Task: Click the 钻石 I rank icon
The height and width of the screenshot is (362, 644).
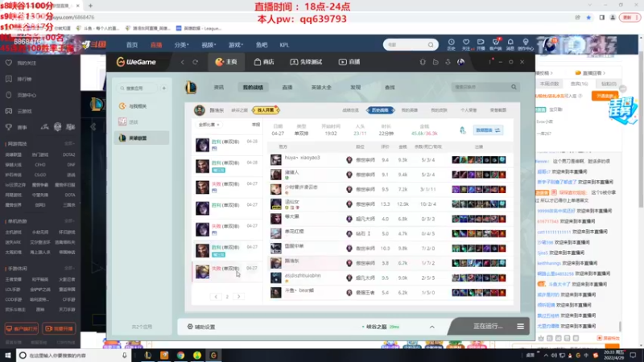Action: coord(349,233)
